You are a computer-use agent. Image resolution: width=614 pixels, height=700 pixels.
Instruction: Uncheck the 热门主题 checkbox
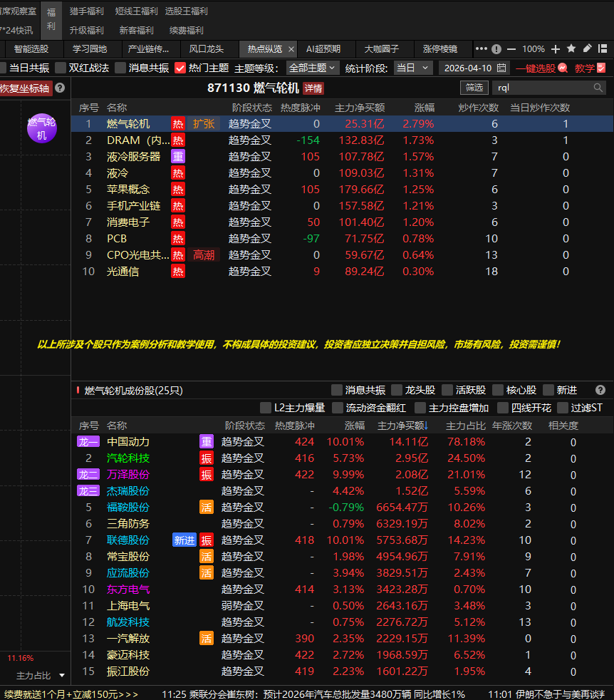(x=180, y=68)
